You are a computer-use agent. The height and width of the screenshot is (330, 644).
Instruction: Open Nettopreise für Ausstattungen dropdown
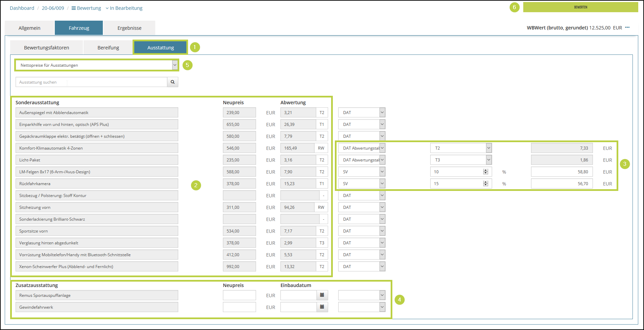click(x=175, y=65)
